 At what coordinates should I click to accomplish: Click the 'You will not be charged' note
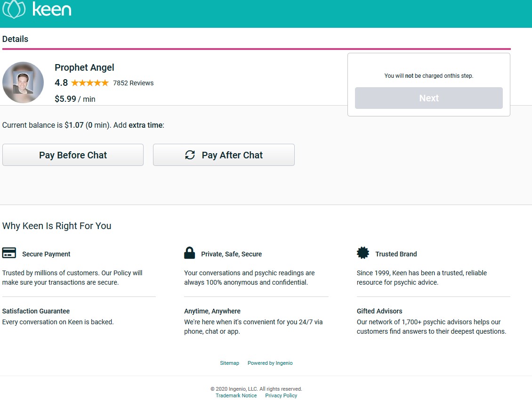point(428,76)
